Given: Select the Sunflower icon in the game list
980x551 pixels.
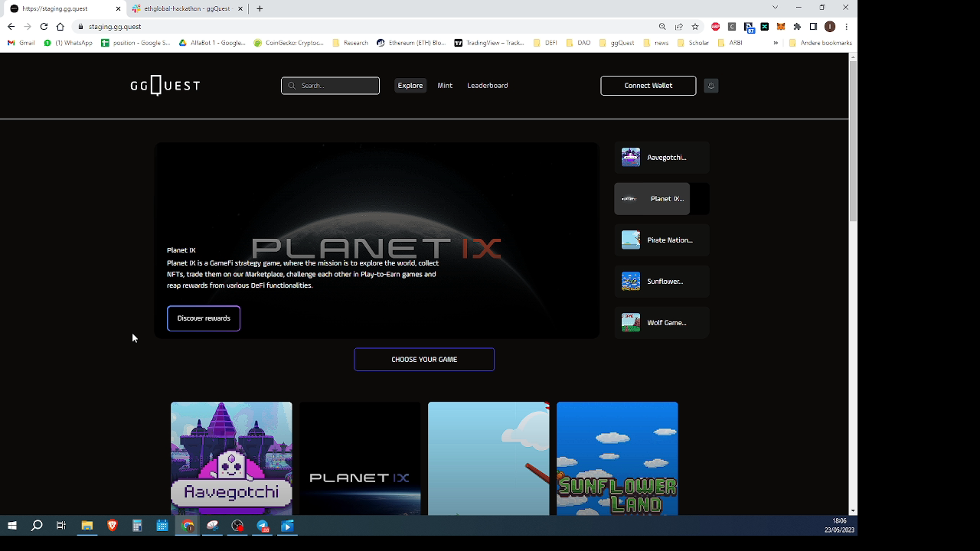Looking at the screenshot, I should tap(631, 282).
